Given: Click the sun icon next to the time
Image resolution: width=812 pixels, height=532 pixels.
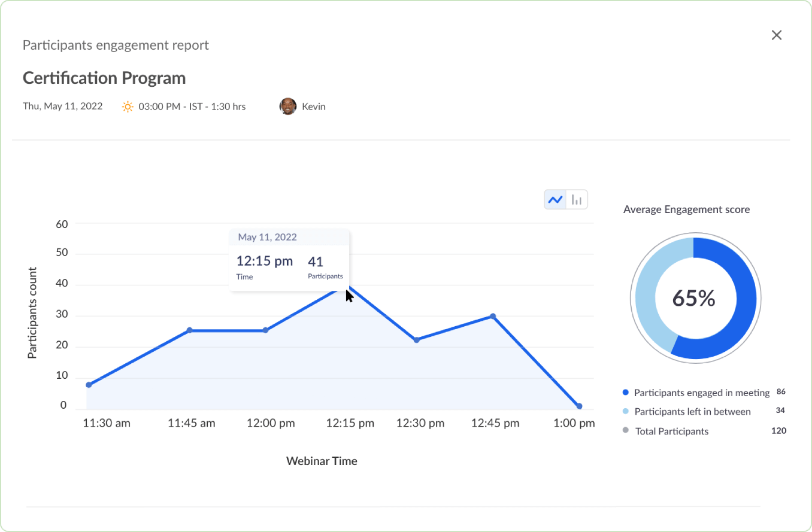Looking at the screenshot, I should tap(127, 106).
